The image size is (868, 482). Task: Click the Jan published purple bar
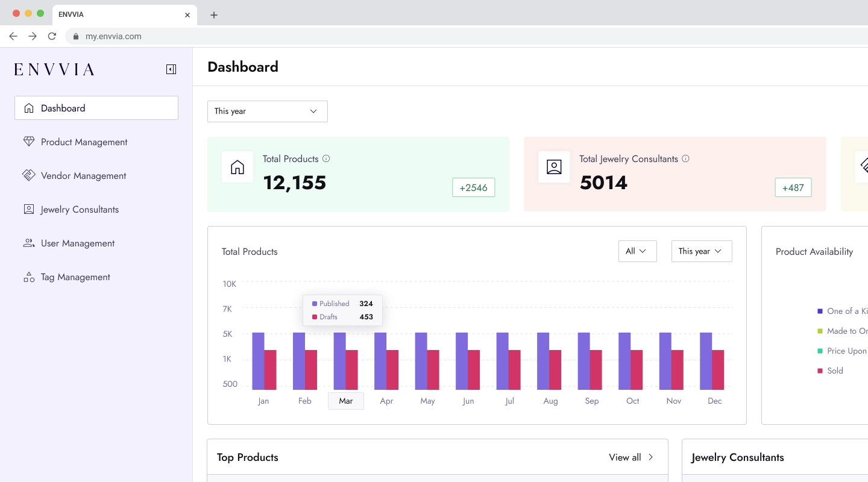click(258, 361)
